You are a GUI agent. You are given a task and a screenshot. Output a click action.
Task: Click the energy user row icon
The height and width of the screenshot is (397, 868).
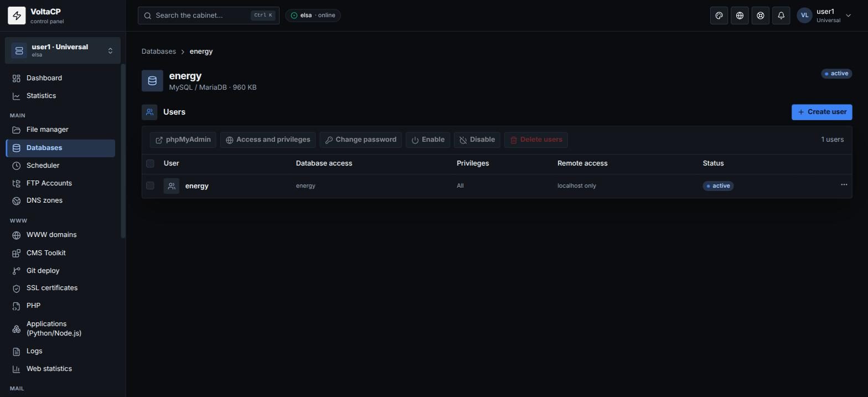pos(172,186)
